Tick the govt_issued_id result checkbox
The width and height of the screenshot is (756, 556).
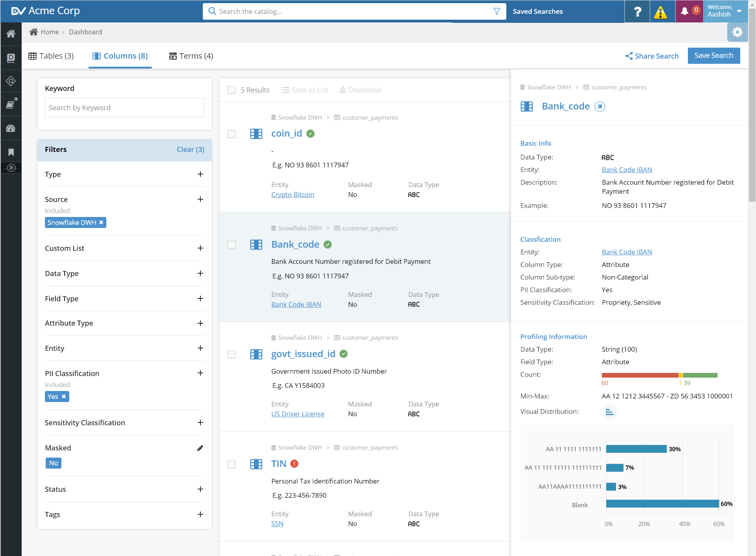[232, 354]
